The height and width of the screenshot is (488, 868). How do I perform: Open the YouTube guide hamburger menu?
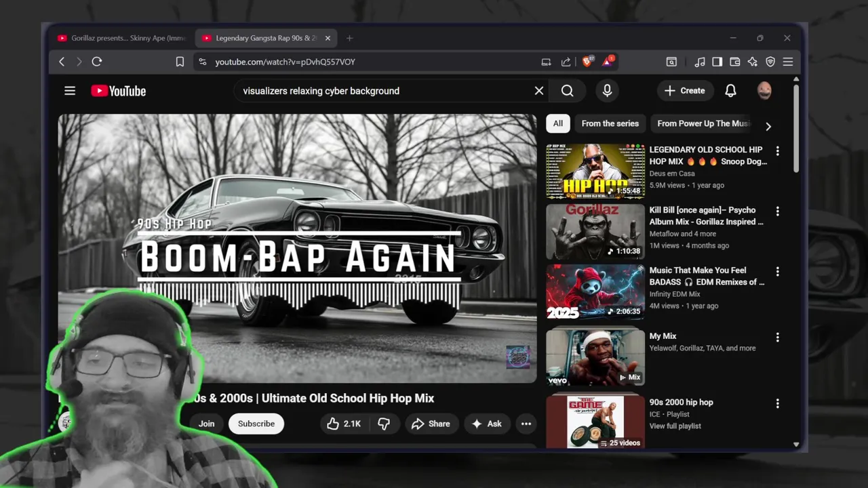coord(70,91)
